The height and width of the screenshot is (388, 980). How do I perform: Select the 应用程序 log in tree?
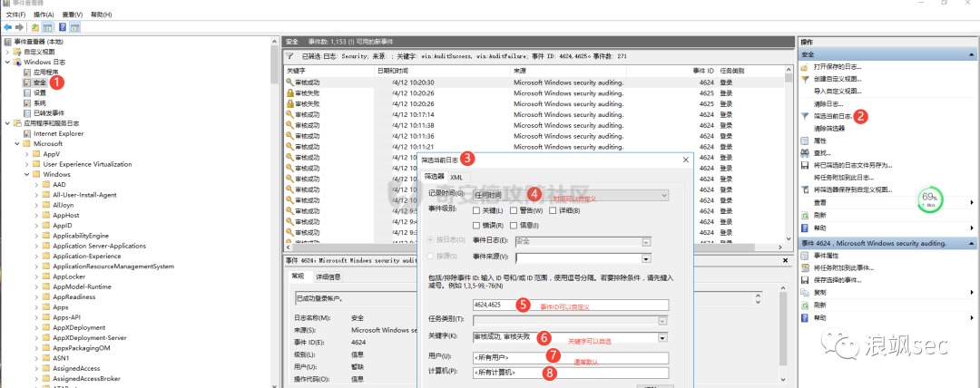pyautogui.click(x=45, y=72)
